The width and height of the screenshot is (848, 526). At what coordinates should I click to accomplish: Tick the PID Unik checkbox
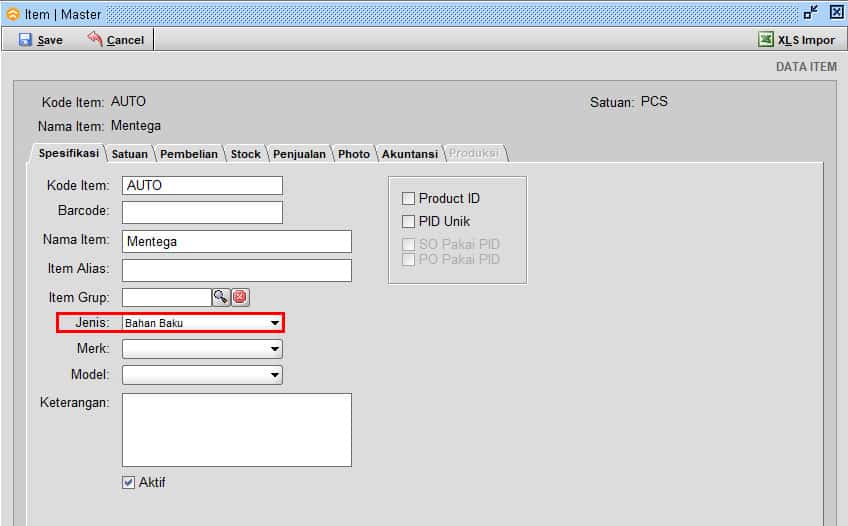408,221
